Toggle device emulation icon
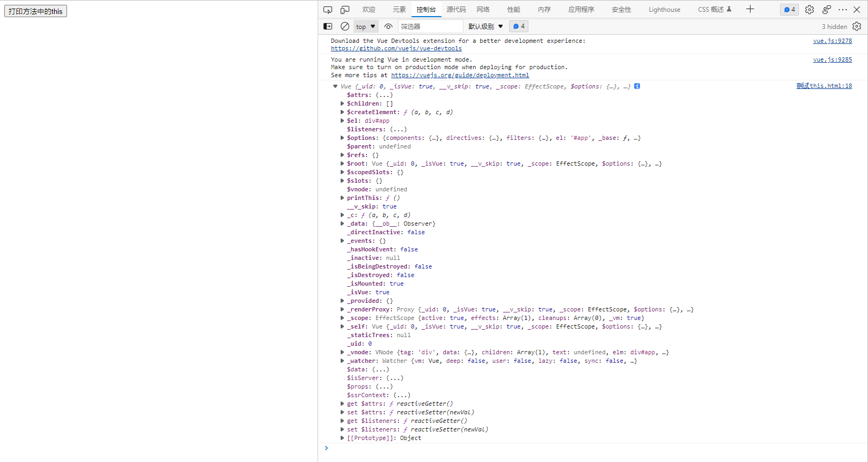 coord(345,10)
